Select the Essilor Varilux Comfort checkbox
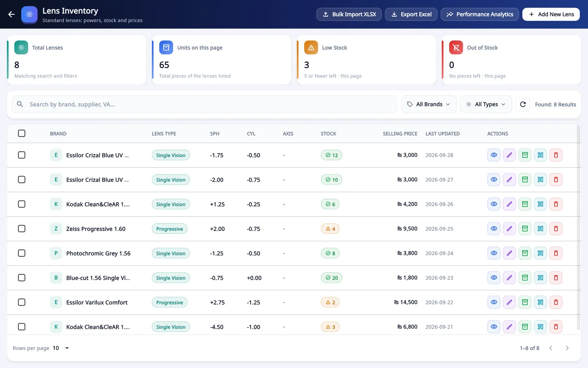 pyautogui.click(x=22, y=302)
